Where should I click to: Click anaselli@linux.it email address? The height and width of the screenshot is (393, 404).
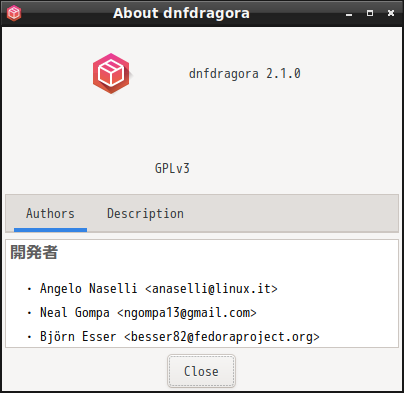211,289
